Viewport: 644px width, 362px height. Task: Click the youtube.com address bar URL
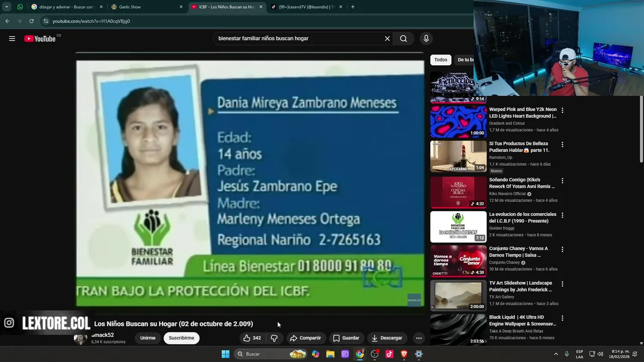tap(91, 21)
